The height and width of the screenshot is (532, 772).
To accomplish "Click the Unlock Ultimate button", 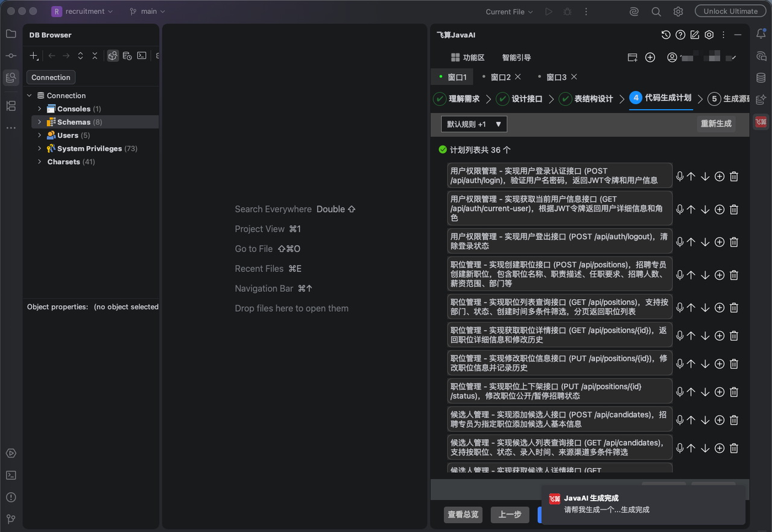I will [730, 11].
